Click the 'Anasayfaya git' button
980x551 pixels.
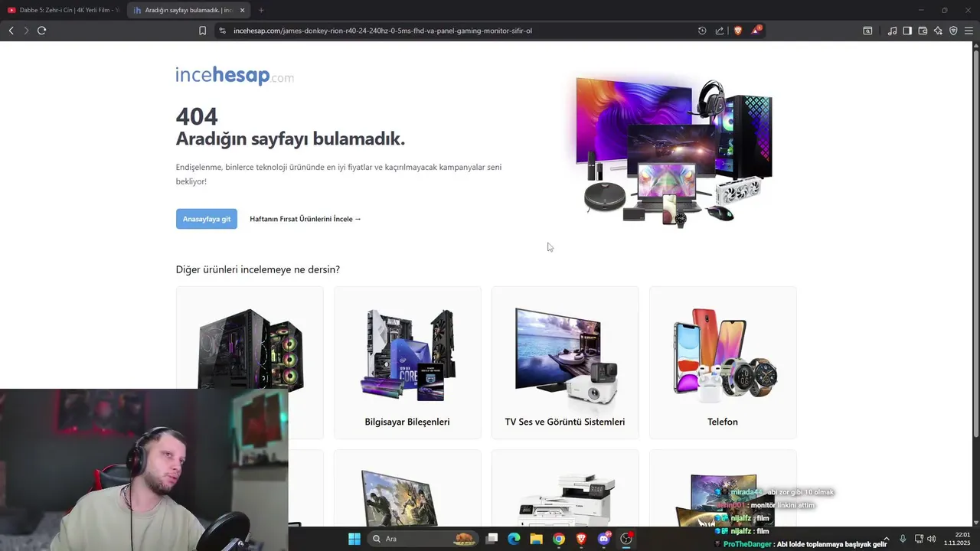click(207, 219)
